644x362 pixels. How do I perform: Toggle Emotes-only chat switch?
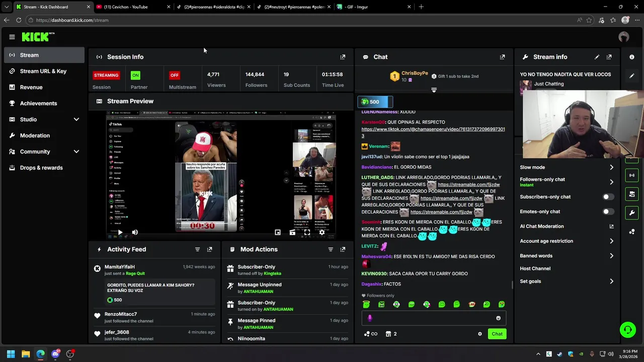coord(608,212)
